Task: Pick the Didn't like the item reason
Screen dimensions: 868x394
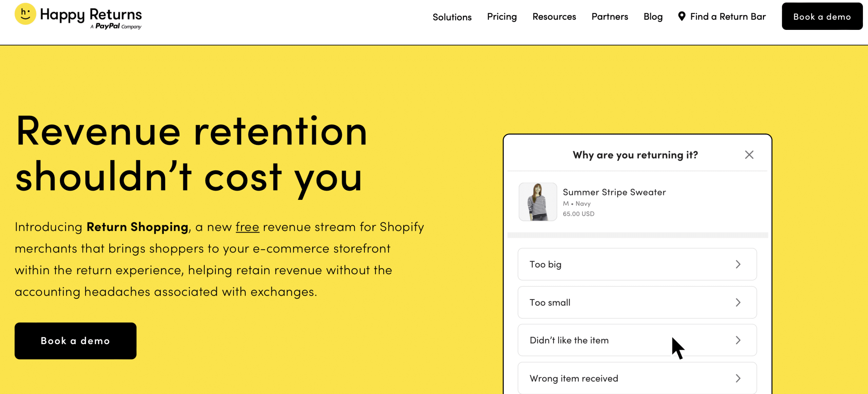Action: click(637, 340)
